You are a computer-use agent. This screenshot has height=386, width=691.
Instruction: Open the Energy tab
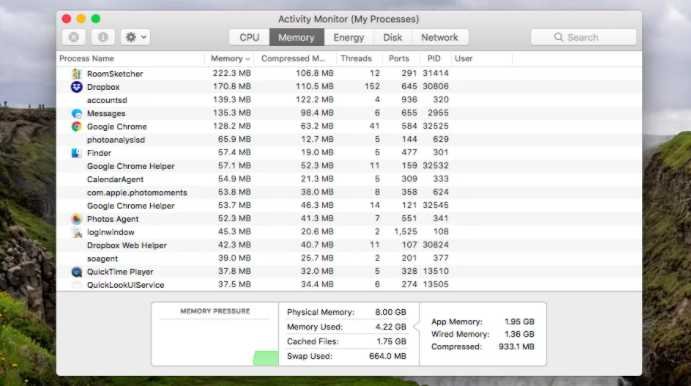point(349,37)
